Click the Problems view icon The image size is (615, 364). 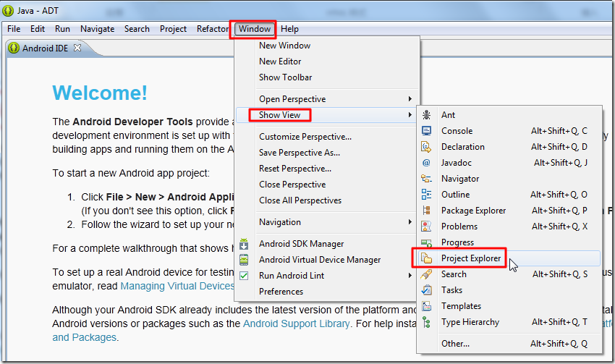click(426, 227)
